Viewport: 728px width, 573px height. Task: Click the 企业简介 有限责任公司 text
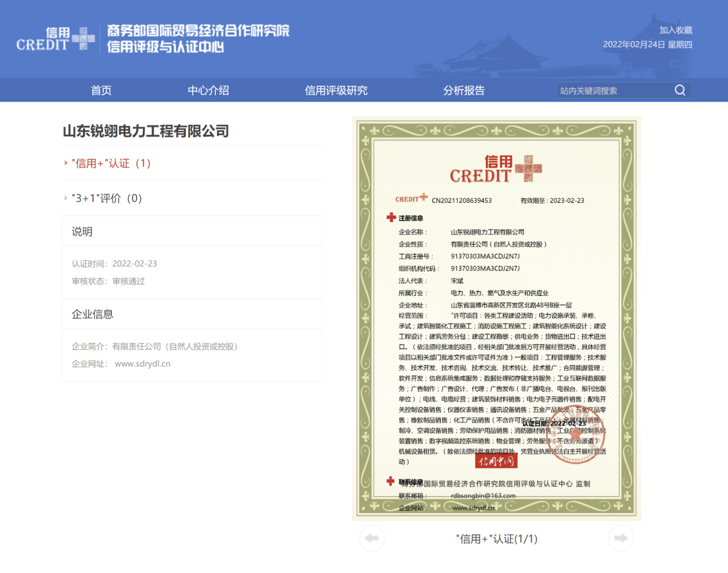tap(154, 346)
